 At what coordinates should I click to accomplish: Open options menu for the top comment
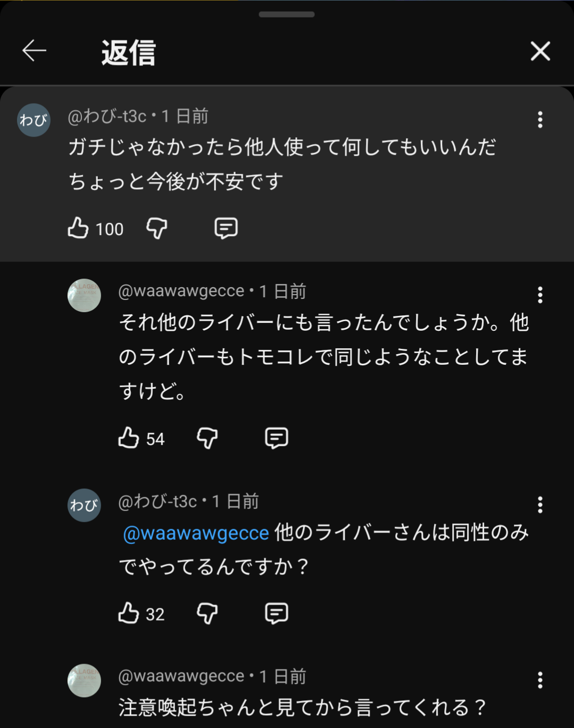(540, 120)
